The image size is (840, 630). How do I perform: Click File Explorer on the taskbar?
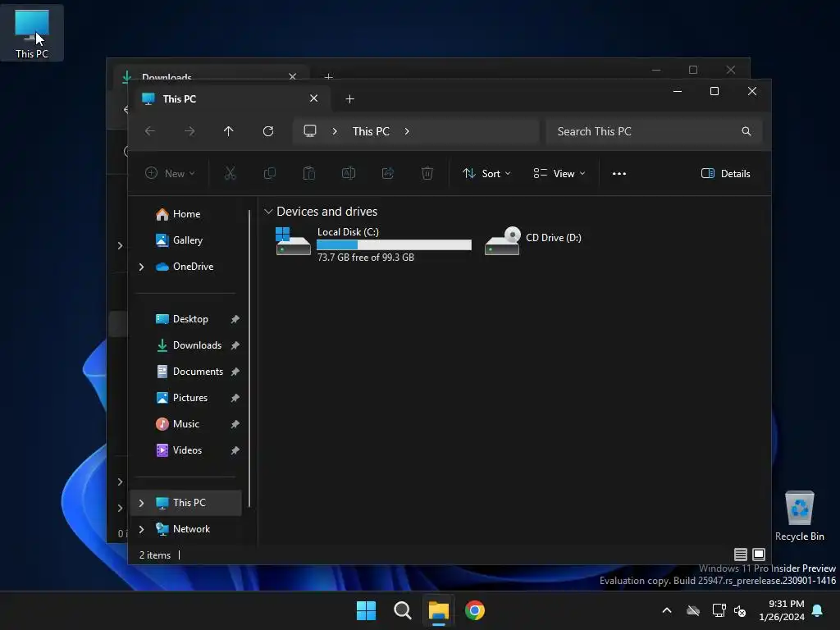(x=438, y=610)
